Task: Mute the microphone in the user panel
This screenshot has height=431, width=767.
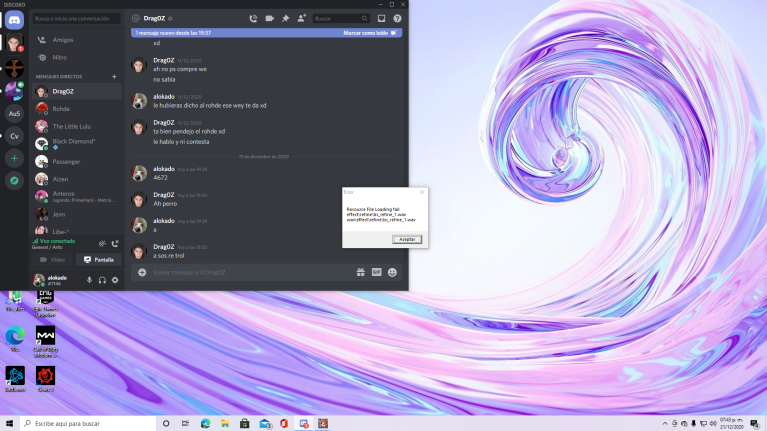Action: tap(89, 280)
